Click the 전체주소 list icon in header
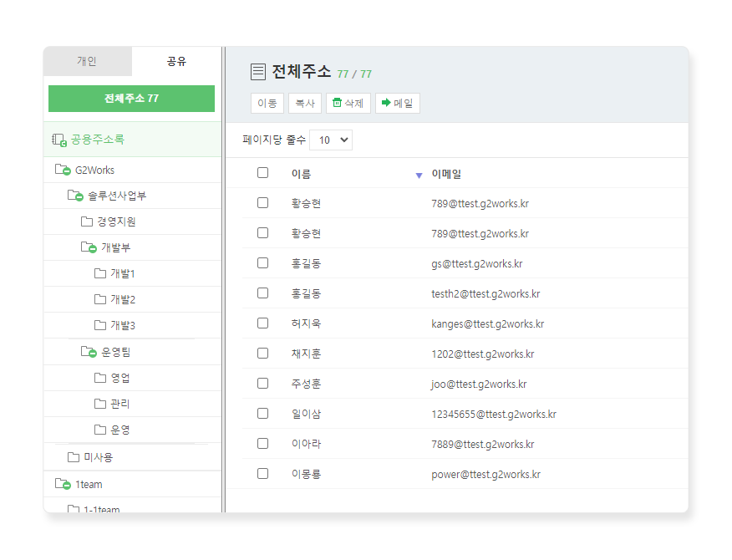 point(258,72)
